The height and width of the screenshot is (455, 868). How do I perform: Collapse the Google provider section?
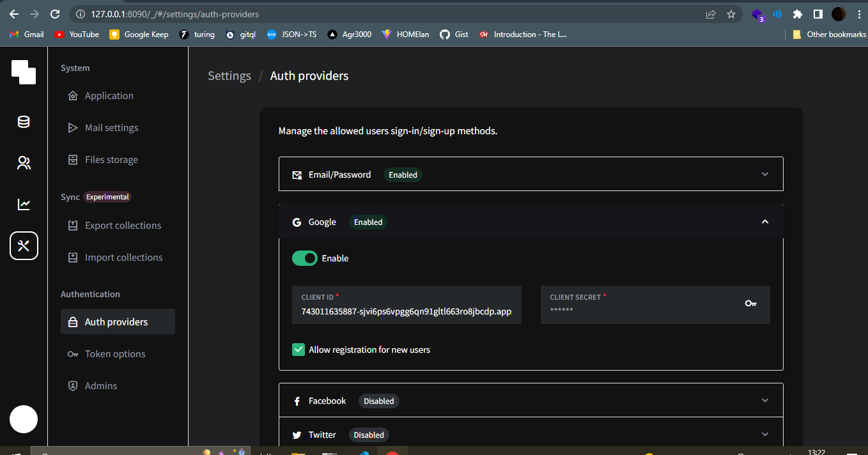pyautogui.click(x=531, y=222)
